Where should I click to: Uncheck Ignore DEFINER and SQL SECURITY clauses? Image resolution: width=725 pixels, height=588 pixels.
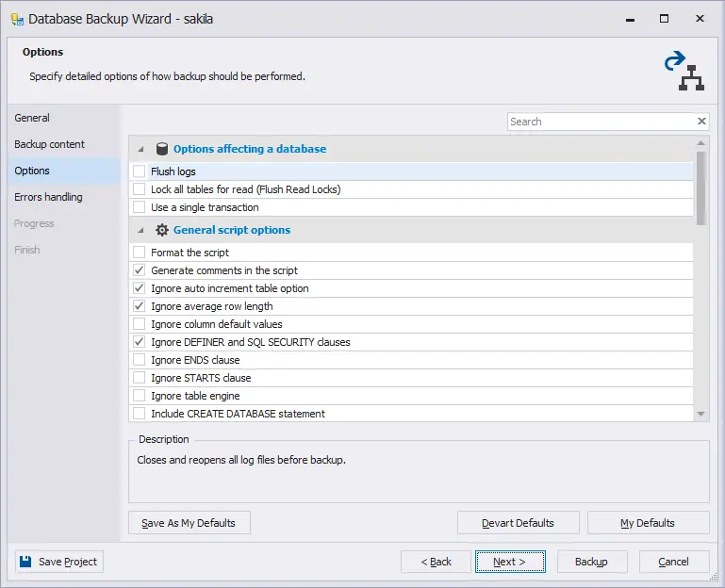[139, 342]
